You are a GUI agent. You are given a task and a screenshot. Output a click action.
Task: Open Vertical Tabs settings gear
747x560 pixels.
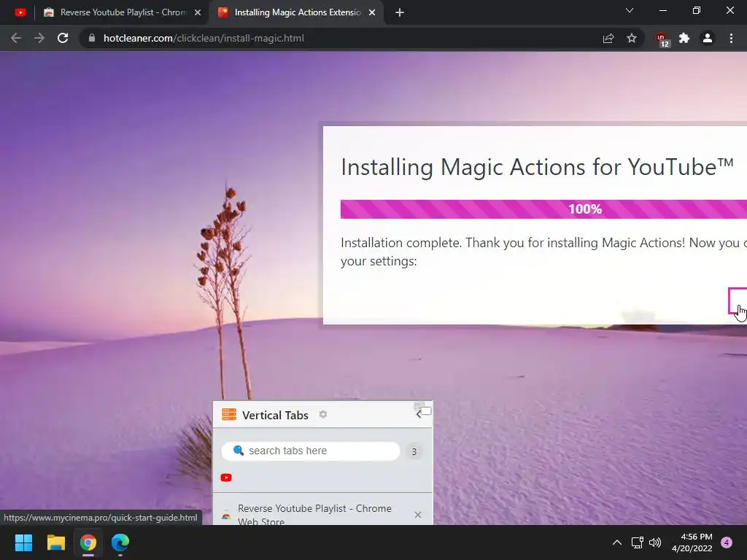[x=323, y=414]
